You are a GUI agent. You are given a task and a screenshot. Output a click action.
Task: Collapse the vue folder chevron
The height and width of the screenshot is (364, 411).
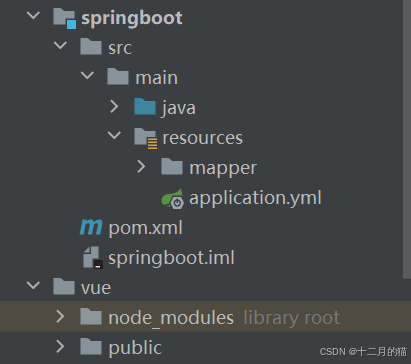click(x=33, y=285)
